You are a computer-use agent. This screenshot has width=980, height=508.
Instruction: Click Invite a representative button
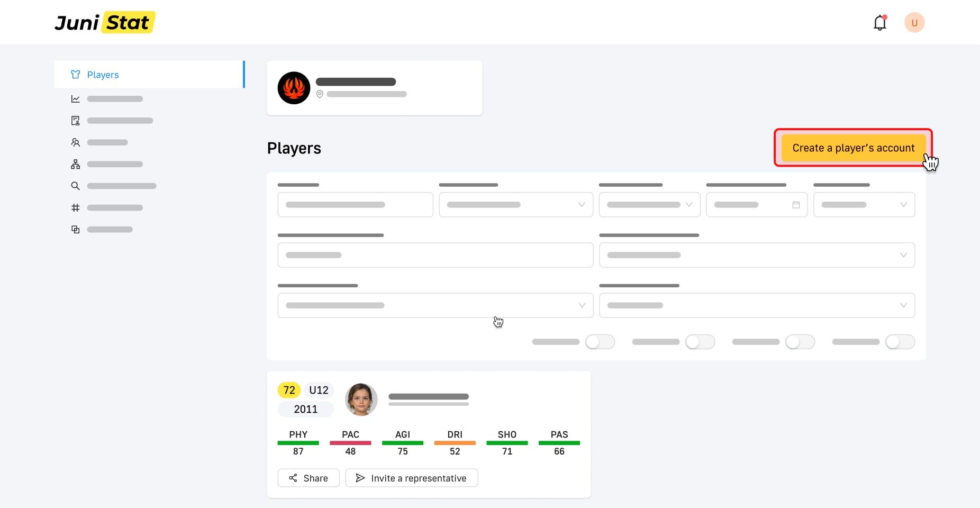coord(411,478)
